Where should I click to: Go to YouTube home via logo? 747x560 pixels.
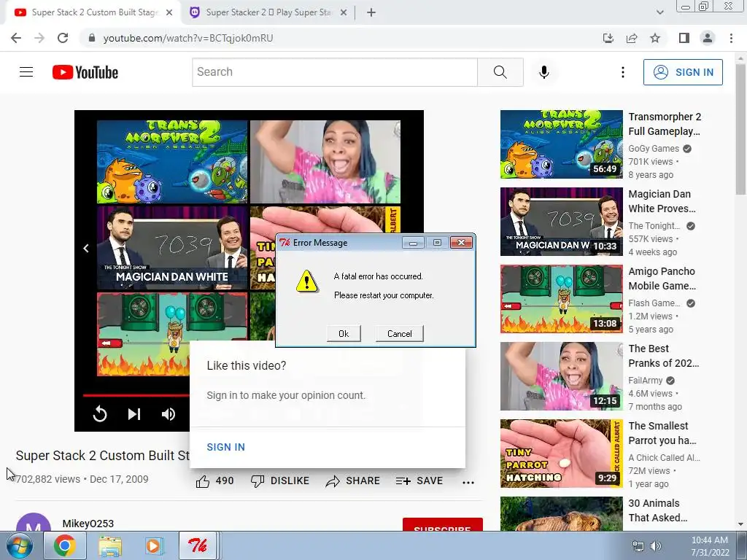(x=85, y=72)
